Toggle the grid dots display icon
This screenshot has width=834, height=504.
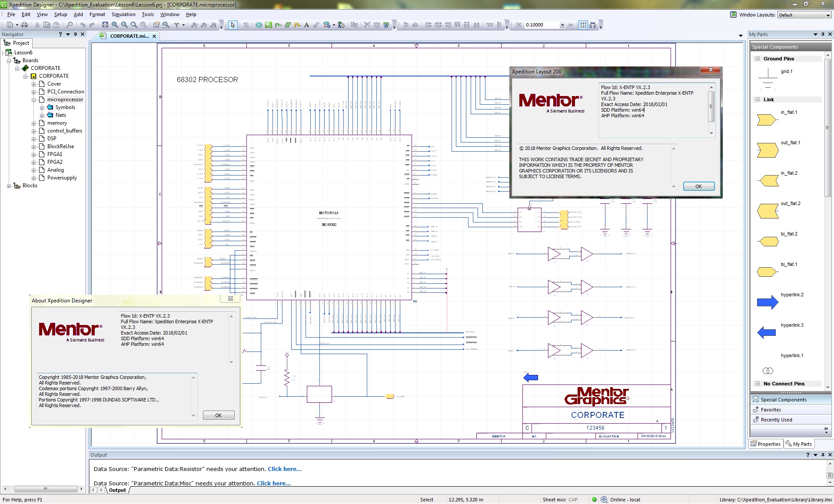pyautogui.click(x=583, y=25)
